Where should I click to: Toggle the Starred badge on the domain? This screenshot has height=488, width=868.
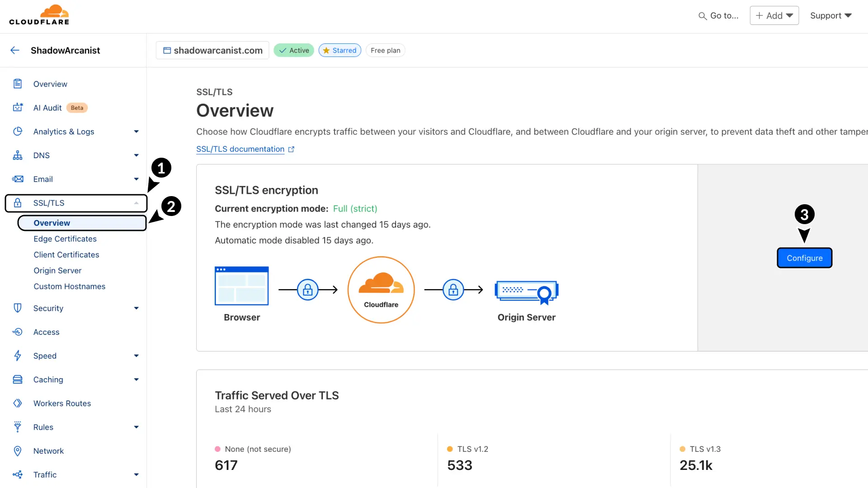(x=340, y=50)
